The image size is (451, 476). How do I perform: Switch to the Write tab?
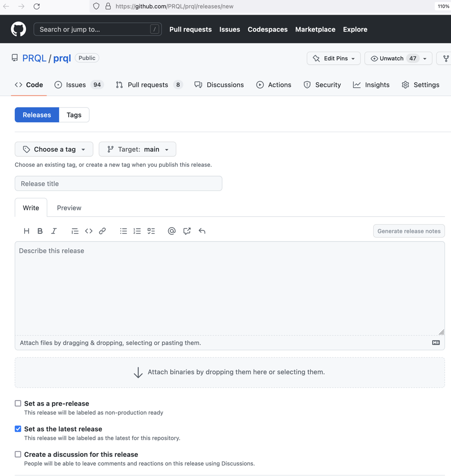31,208
